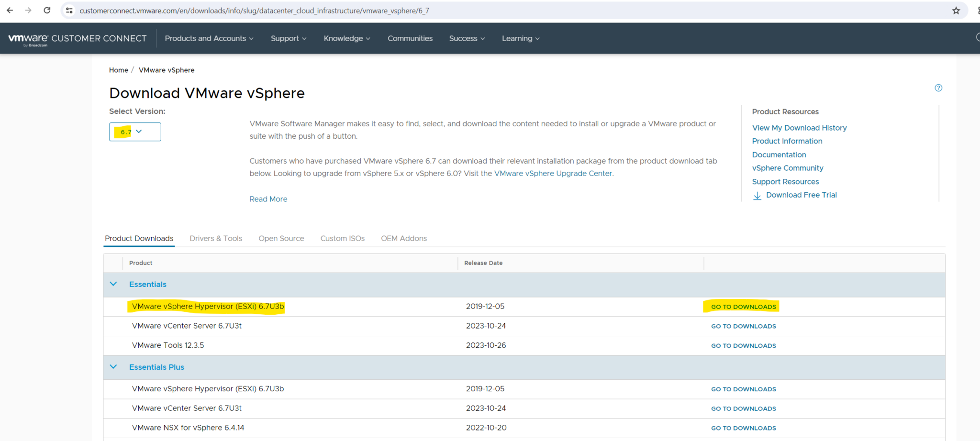Click the search icon in the navigation bar

pyautogui.click(x=978, y=38)
